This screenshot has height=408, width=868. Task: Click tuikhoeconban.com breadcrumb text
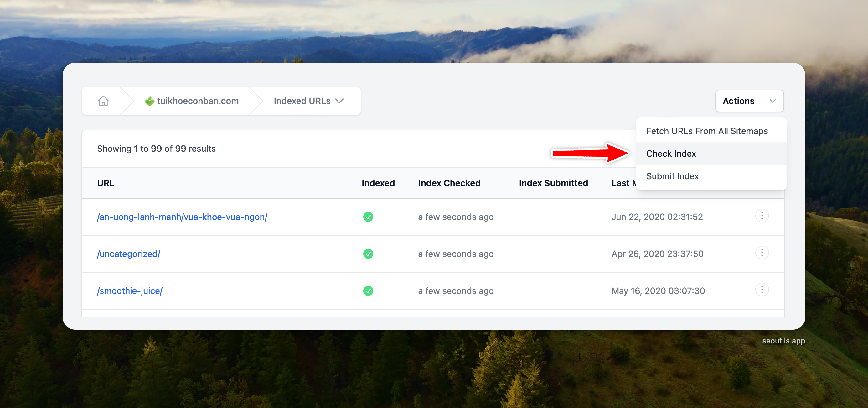coord(198,101)
